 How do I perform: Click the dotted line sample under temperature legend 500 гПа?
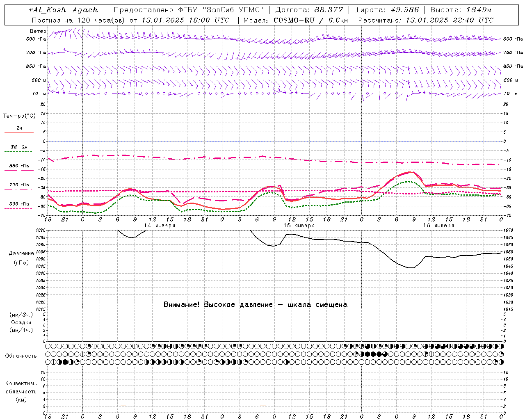point(18,208)
